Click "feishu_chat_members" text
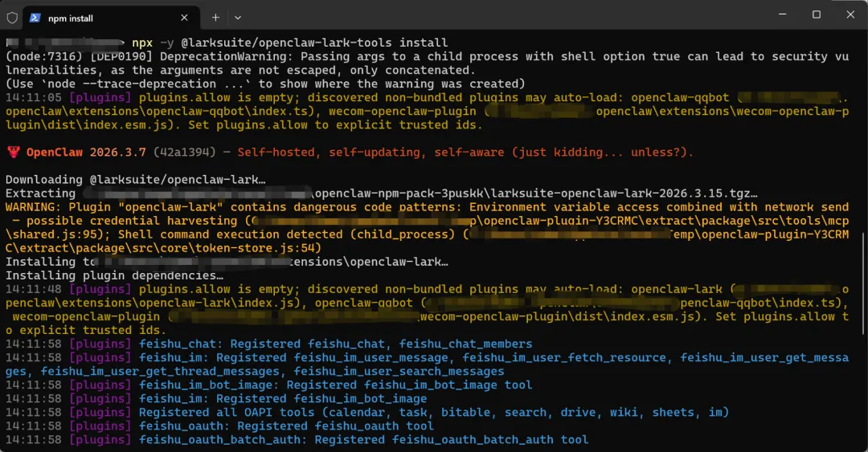 (465, 344)
